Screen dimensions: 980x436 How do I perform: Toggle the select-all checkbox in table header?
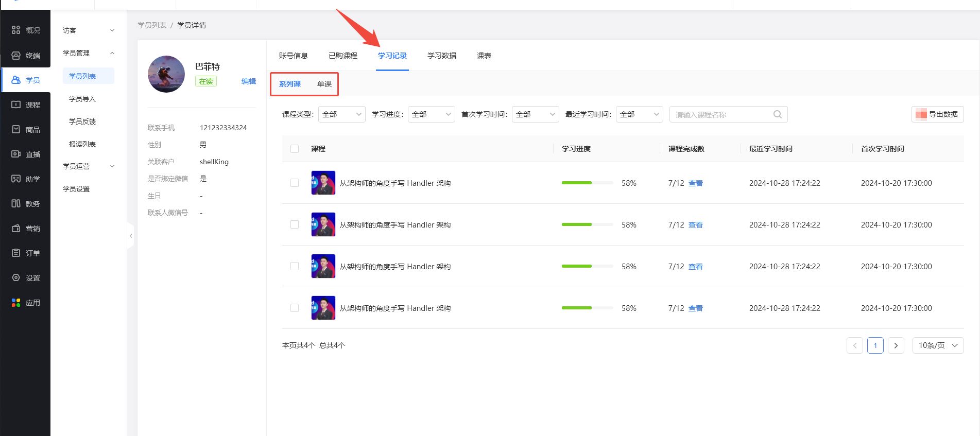click(295, 149)
